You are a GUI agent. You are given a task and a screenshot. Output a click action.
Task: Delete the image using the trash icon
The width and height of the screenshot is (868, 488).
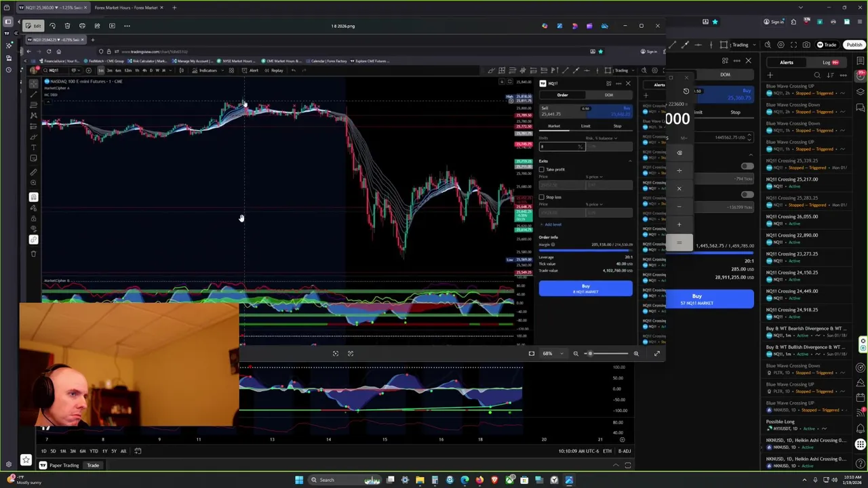[67, 26]
